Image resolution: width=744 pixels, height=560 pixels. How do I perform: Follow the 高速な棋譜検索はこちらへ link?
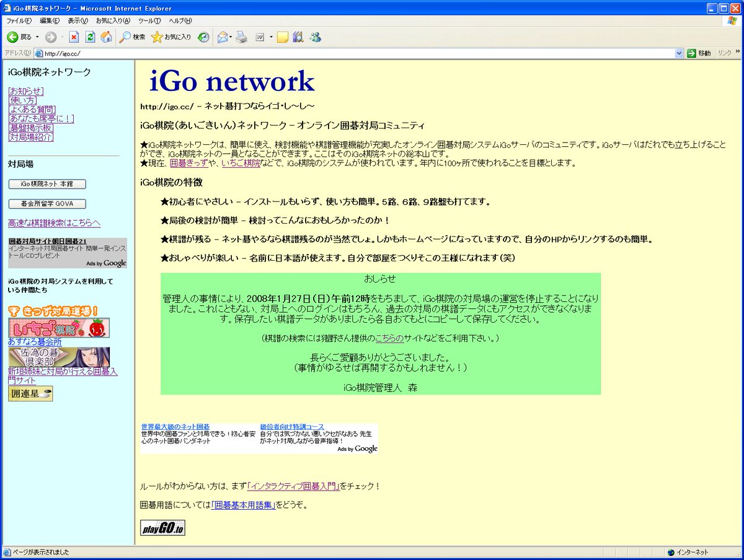click(x=54, y=223)
